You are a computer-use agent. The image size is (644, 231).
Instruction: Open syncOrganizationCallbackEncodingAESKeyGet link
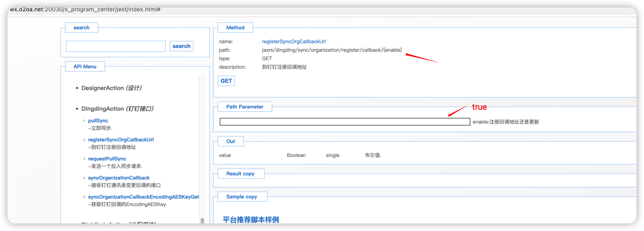144,197
